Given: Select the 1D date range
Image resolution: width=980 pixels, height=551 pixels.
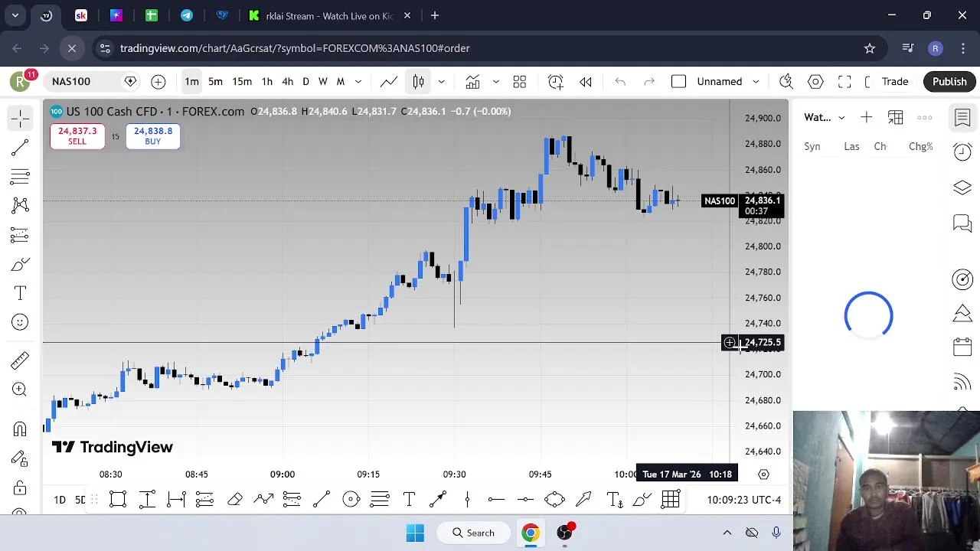Looking at the screenshot, I should coord(60,500).
